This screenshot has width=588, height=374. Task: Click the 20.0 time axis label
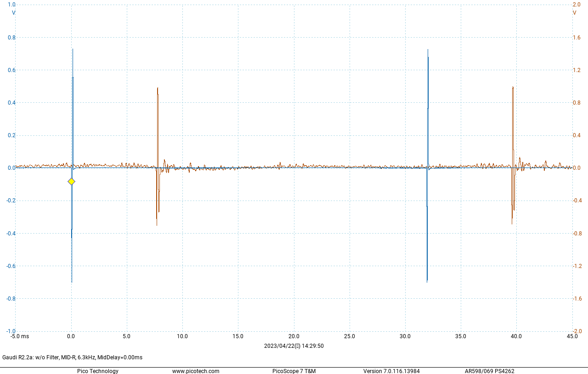(x=294, y=336)
